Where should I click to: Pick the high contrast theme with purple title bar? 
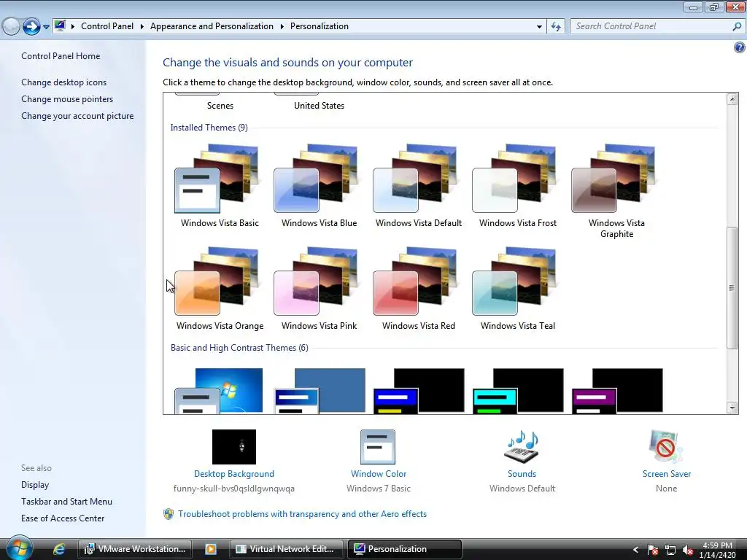tap(617, 390)
